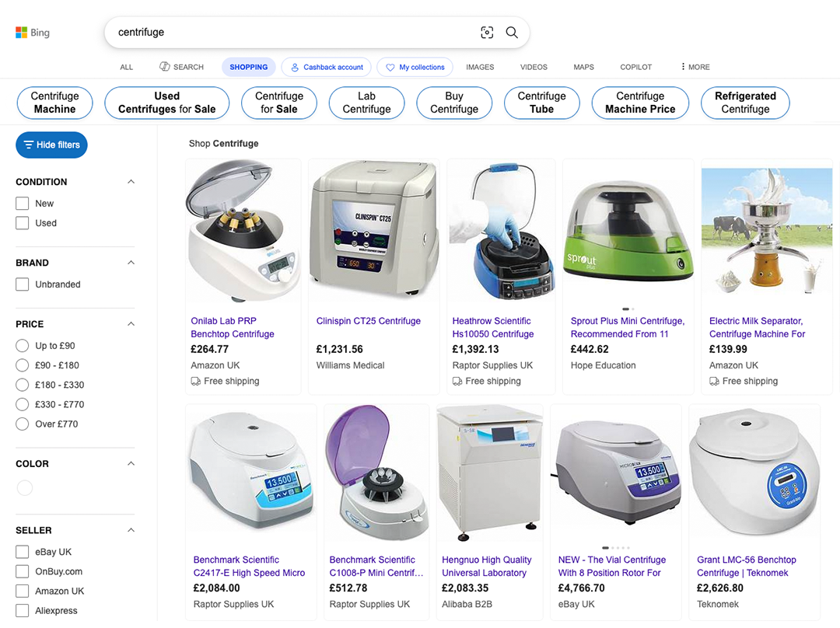
Task: Click the Hide filters button
Action: pos(52,145)
